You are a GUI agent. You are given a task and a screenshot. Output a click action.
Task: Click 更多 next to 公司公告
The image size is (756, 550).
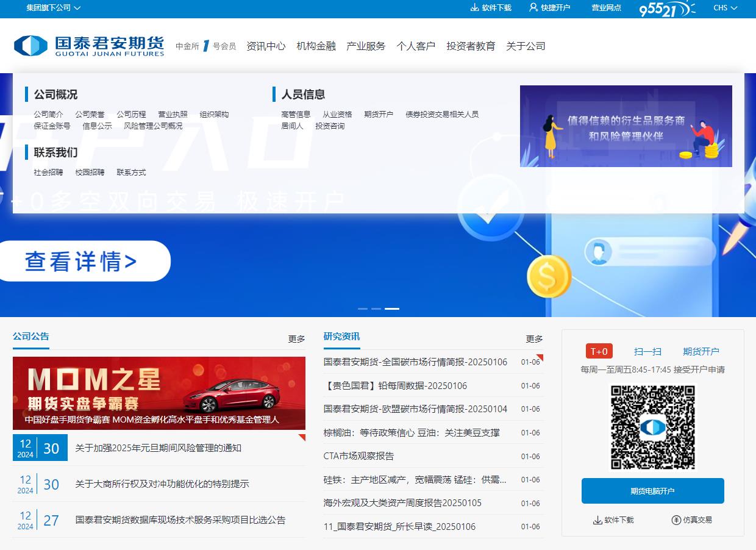point(297,339)
